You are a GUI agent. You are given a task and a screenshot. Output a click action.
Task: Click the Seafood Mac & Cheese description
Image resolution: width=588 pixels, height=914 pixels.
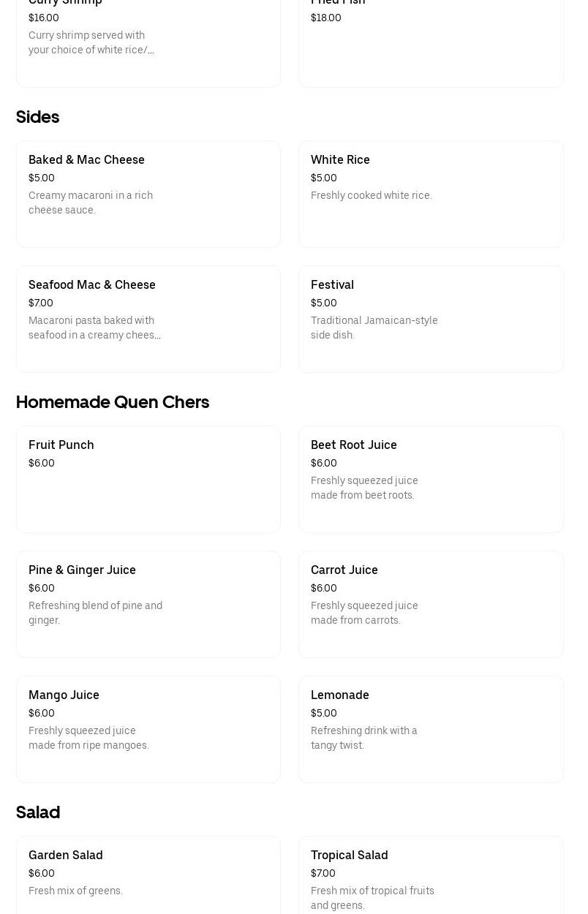[94, 328]
